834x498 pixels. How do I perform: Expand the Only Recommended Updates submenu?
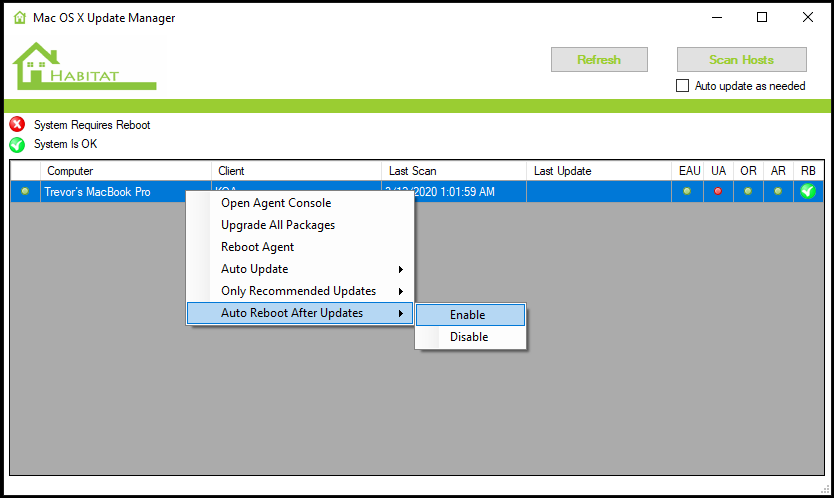pyautogui.click(x=300, y=291)
